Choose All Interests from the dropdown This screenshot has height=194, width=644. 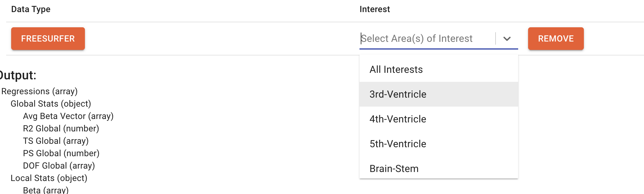pos(396,69)
